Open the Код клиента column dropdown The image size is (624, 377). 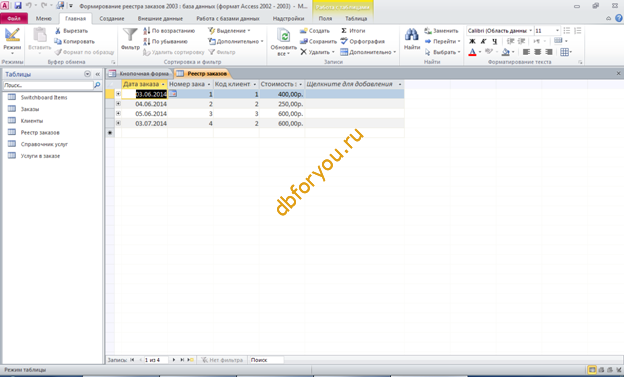tap(255, 84)
